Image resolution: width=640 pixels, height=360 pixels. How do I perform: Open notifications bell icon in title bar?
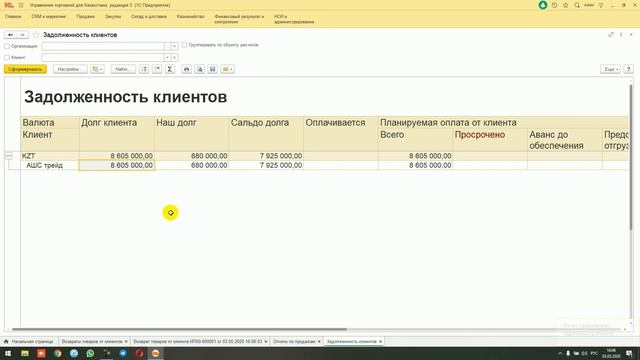(543, 5)
